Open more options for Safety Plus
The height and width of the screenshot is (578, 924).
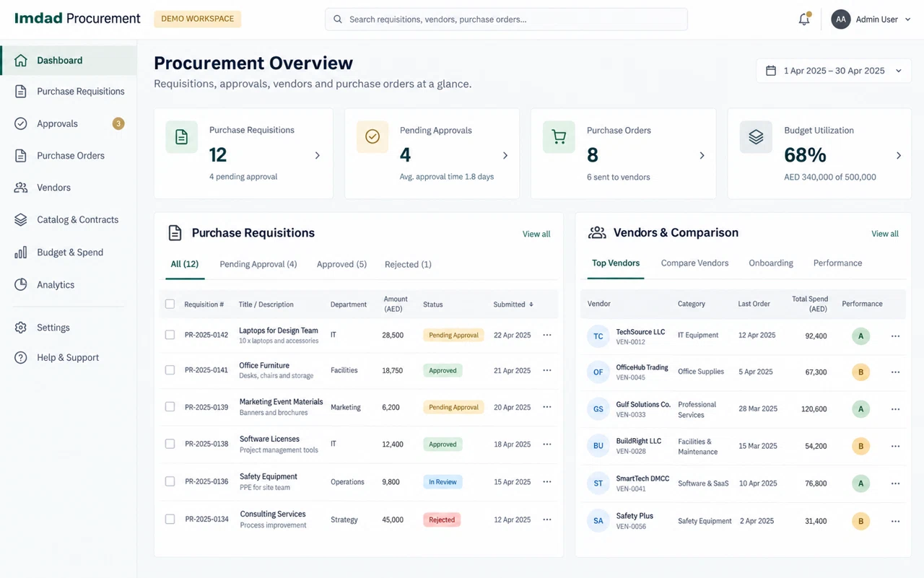pyautogui.click(x=895, y=521)
